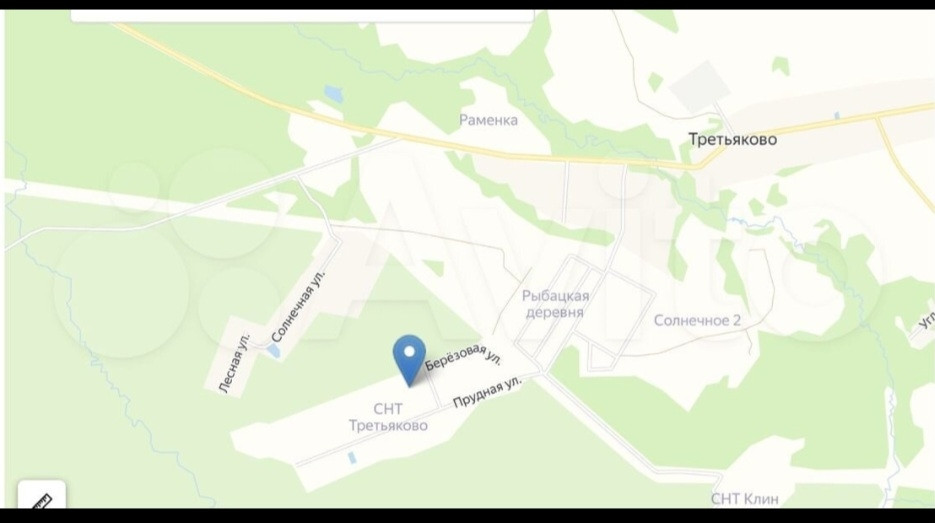Click the СНТ Клин label
This screenshot has height=523, width=935.
[744, 499]
